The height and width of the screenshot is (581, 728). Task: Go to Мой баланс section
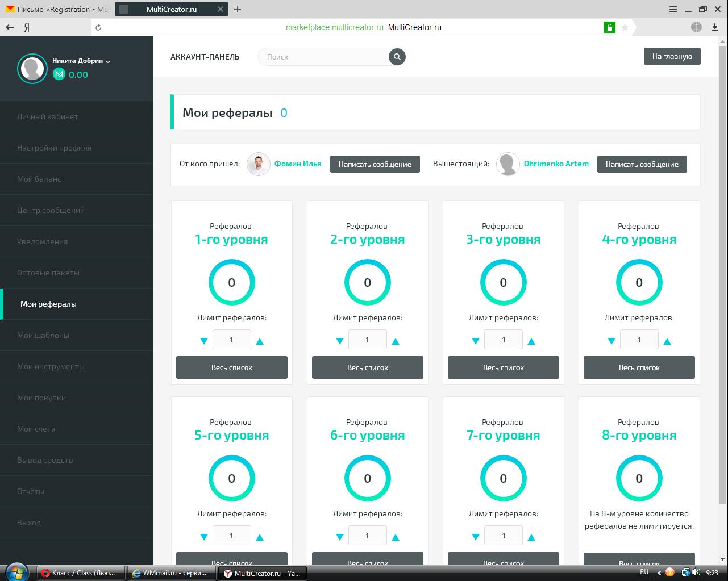(x=77, y=179)
